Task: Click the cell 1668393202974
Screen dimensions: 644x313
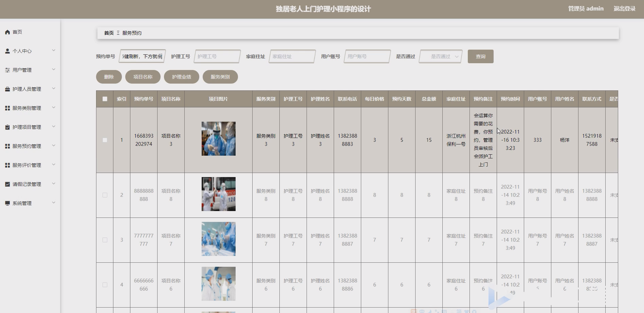Action: (x=144, y=140)
